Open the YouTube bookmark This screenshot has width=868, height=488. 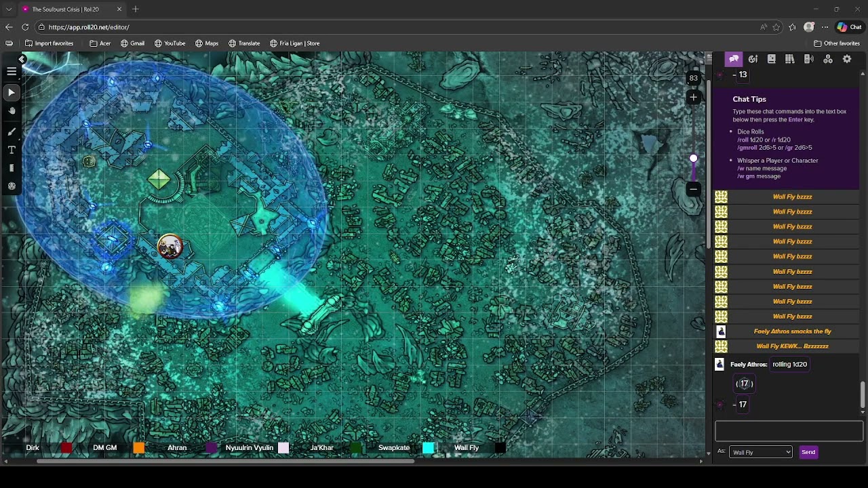coord(170,43)
